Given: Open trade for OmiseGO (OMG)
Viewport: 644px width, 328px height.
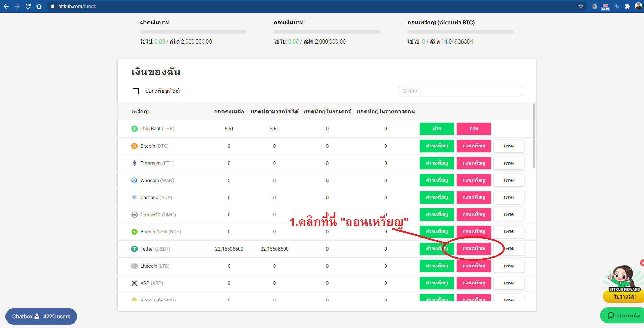Looking at the screenshot, I should [x=509, y=215].
